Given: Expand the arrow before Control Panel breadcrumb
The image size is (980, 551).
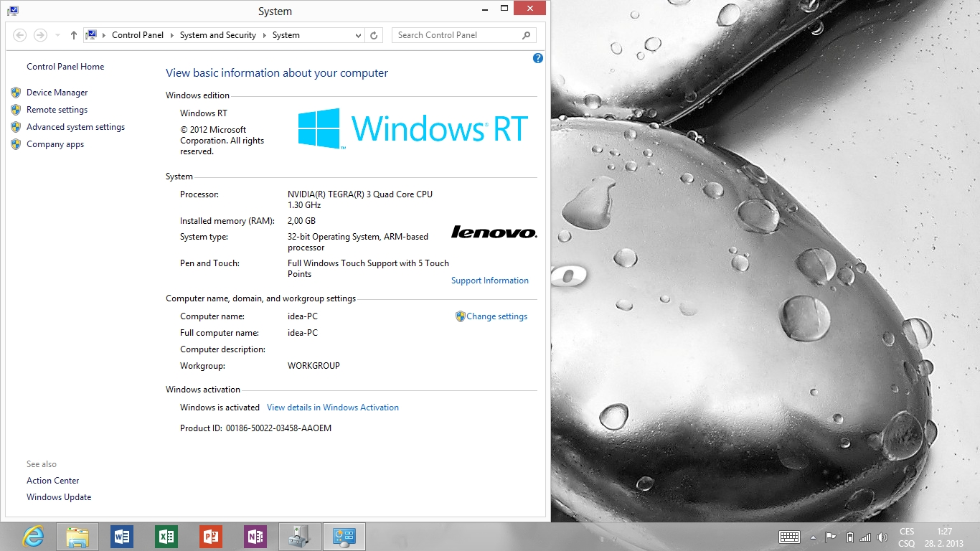Looking at the screenshot, I should coord(104,35).
